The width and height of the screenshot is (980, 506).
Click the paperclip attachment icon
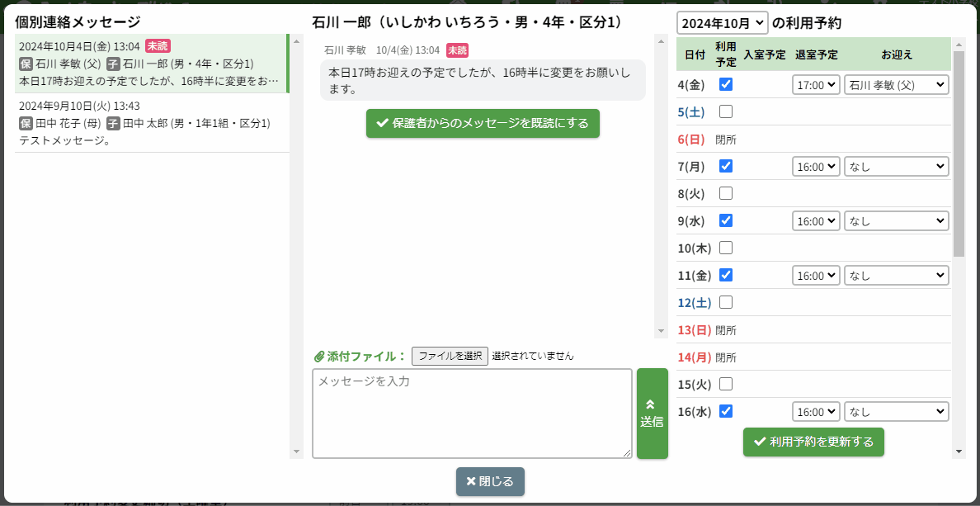point(319,357)
